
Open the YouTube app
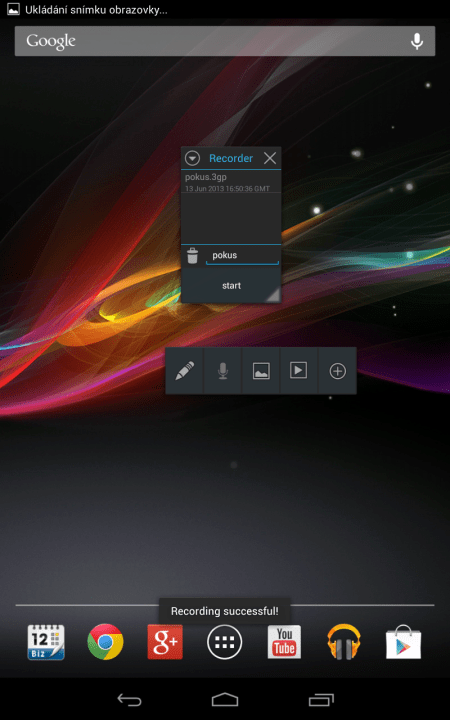(284, 642)
